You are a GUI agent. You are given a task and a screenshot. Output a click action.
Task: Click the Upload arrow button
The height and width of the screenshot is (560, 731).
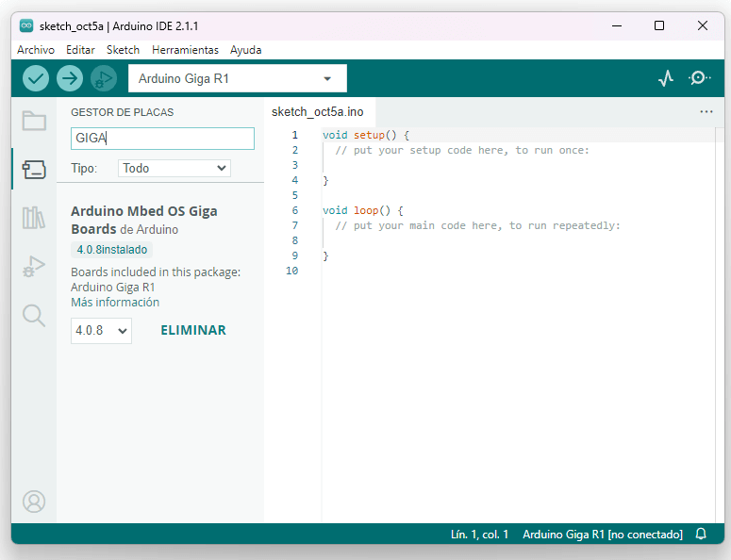70,78
